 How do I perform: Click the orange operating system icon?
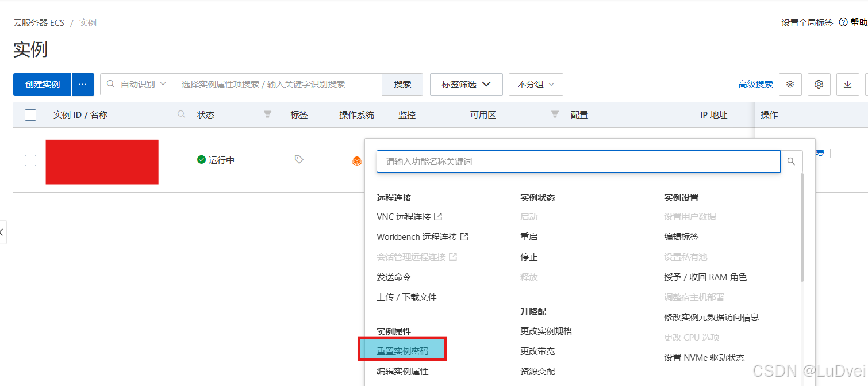(357, 160)
